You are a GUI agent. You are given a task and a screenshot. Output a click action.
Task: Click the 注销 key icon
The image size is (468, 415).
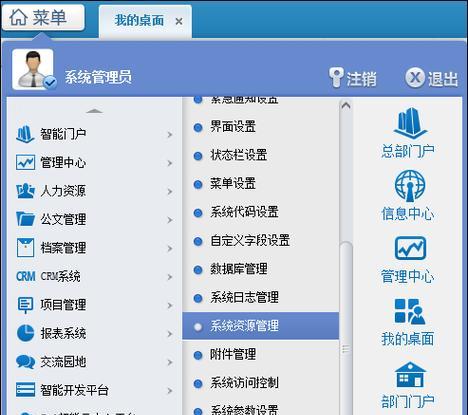pyautogui.click(x=336, y=77)
